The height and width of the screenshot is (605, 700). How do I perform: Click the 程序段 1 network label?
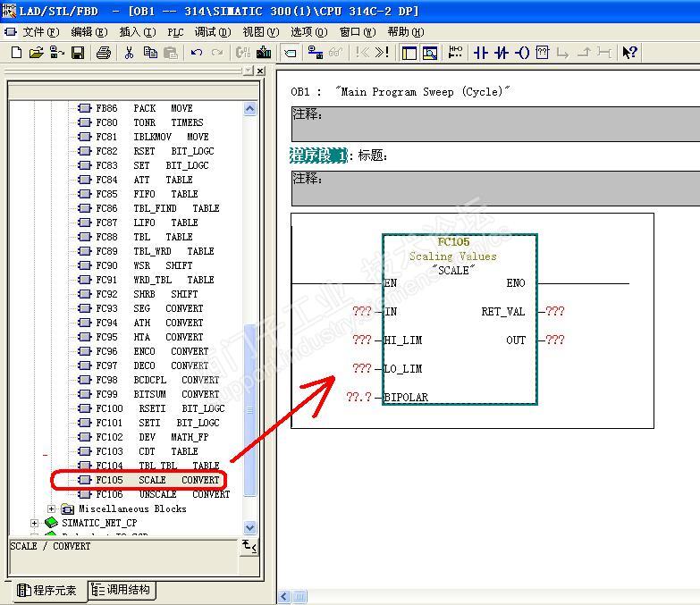click(x=318, y=155)
